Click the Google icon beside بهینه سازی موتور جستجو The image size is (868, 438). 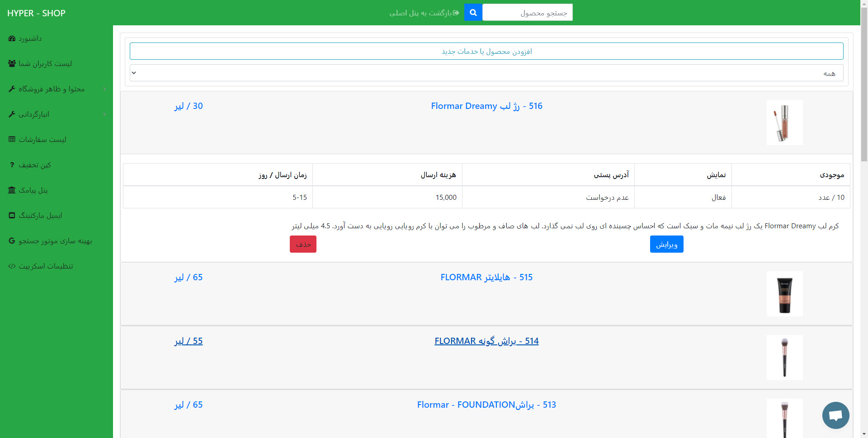(12, 241)
